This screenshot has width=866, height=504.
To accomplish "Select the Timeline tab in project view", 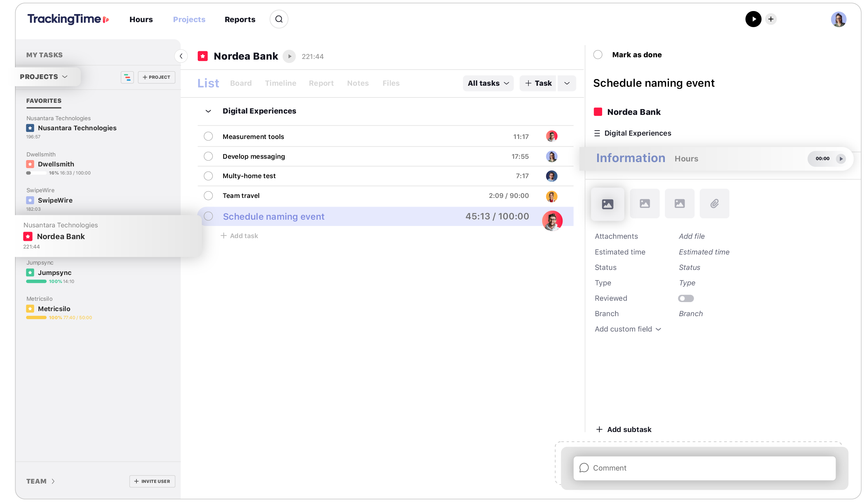I will 281,83.
